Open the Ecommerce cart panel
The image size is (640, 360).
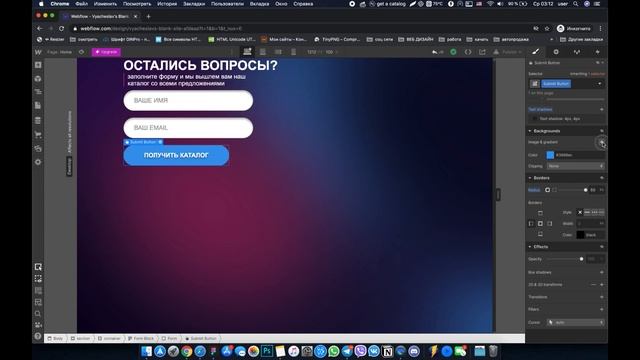[x=38, y=134]
